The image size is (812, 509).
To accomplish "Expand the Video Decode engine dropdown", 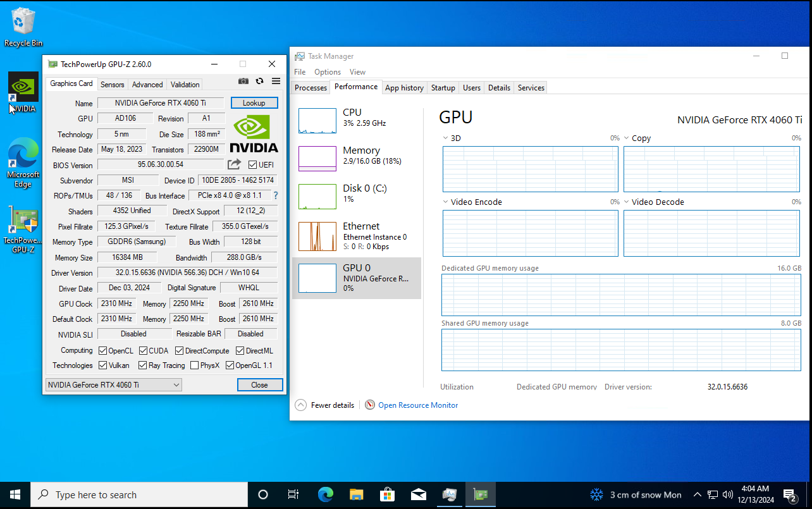I will [627, 202].
